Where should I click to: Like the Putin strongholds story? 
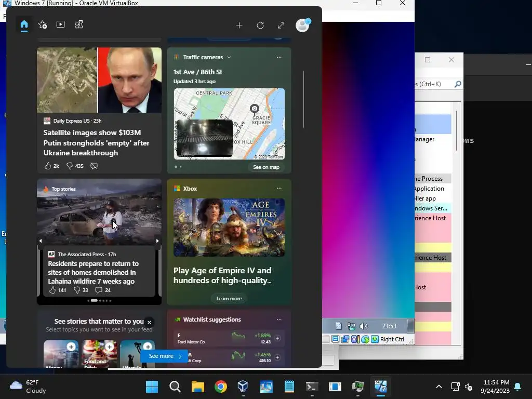point(51,166)
